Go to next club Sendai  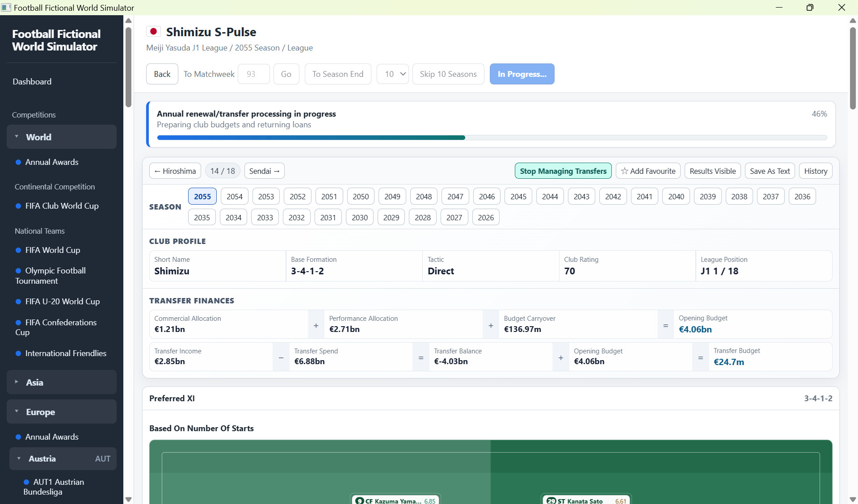pyautogui.click(x=264, y=171)
